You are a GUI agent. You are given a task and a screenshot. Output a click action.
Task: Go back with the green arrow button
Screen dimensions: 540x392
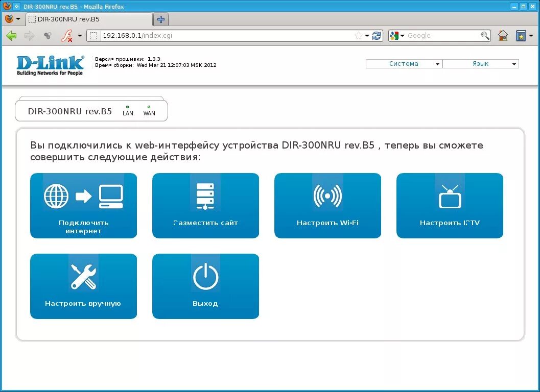tap(11, 35)
